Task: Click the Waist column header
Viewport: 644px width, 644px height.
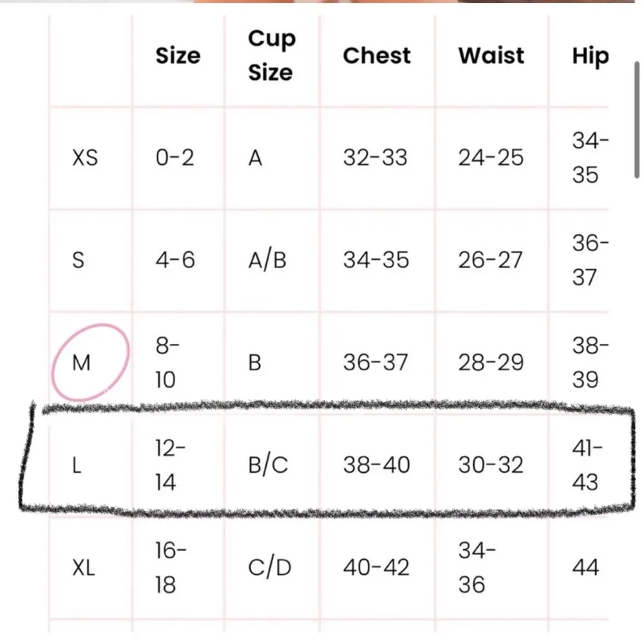Action: click(491, 55)
